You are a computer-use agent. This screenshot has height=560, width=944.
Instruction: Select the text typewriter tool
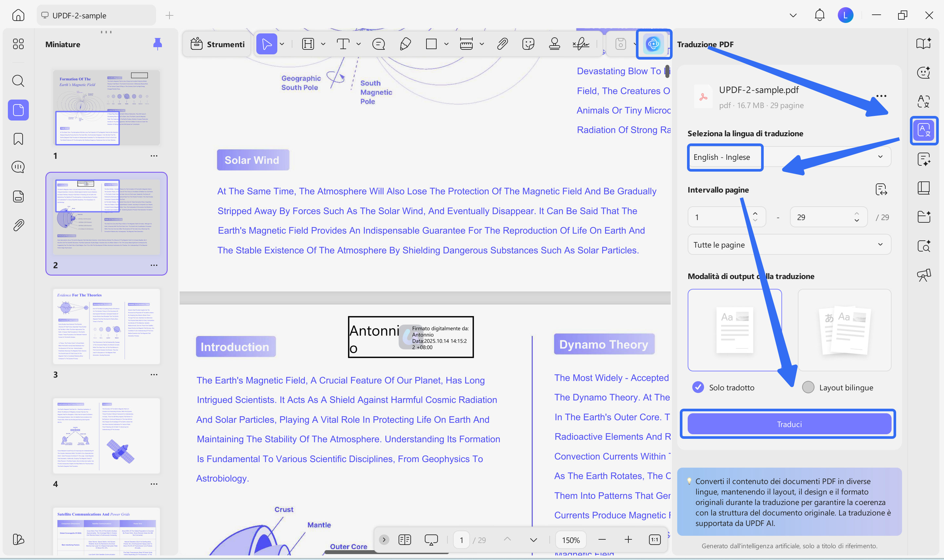(343, 44)
